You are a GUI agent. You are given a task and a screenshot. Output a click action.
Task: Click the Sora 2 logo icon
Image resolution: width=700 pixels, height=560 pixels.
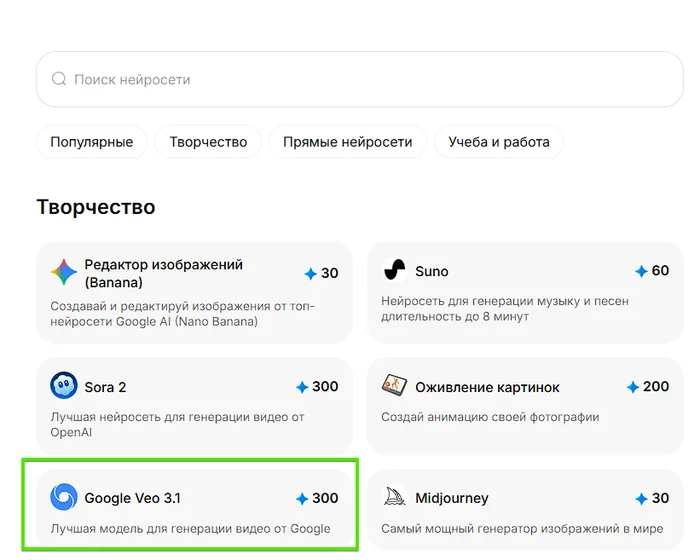64,386
